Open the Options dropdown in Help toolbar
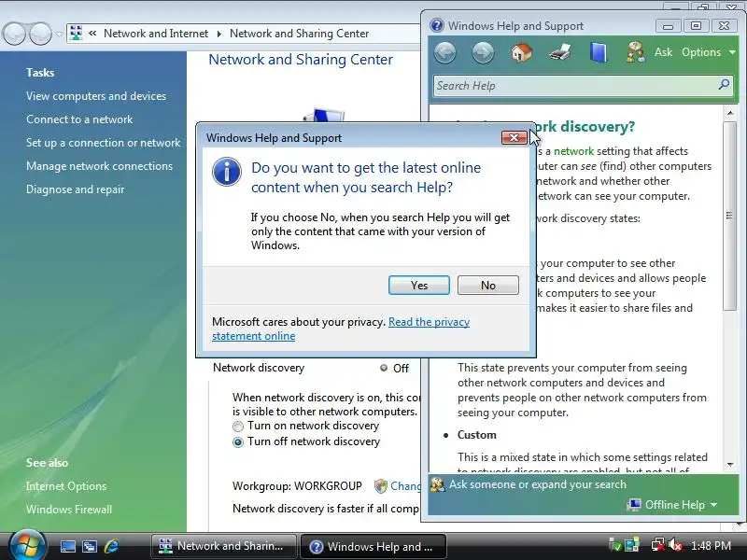The image size is (747, 560). [x=709, y=52]
